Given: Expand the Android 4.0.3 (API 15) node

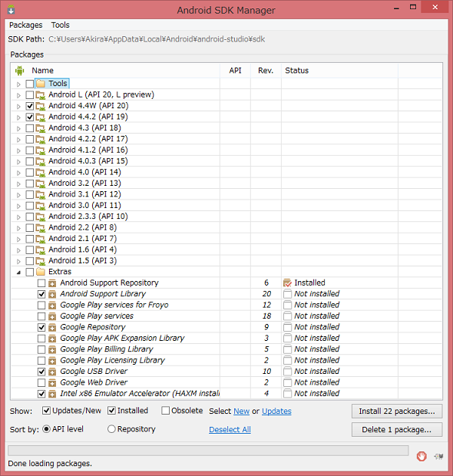Looking at the screenshot, I should [x=18, y=162].
